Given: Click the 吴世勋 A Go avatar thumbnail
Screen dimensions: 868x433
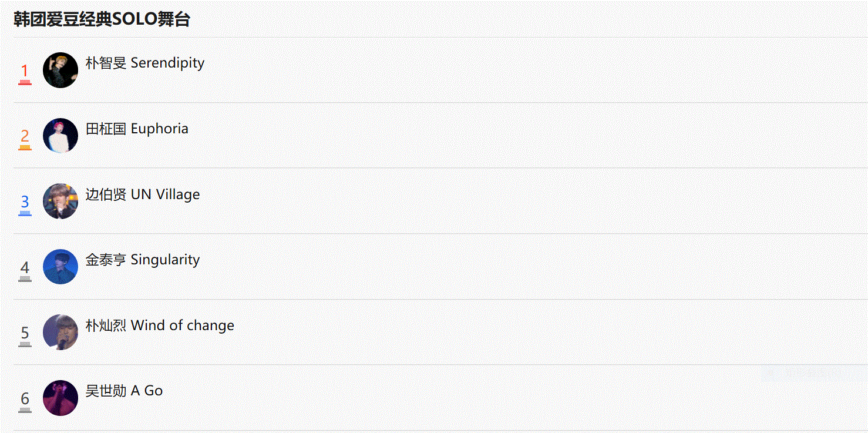Looking at the screenshot, I should (60, 398).
